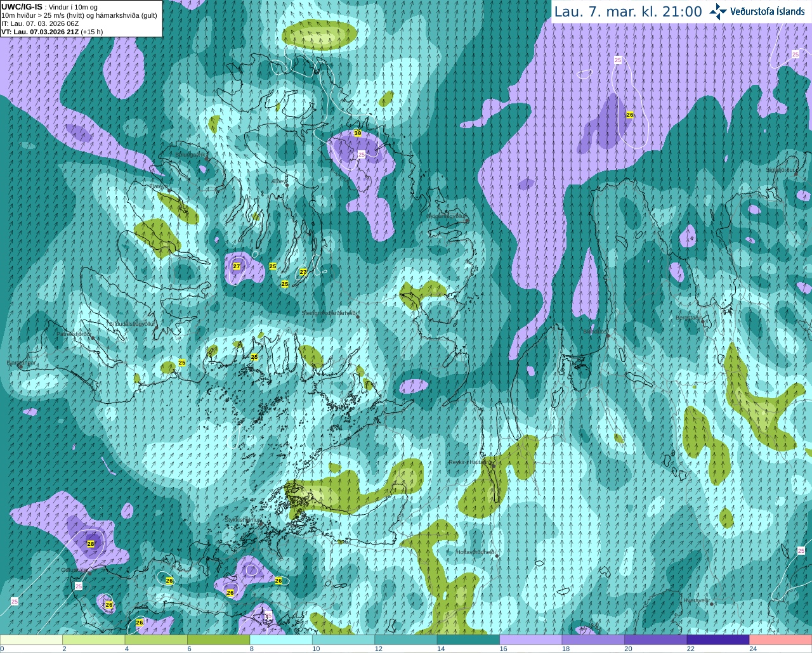Pick the pale yellow 0–2 legend swatch
Viewport: 812px width, 653px height.
tap(31, 640)
